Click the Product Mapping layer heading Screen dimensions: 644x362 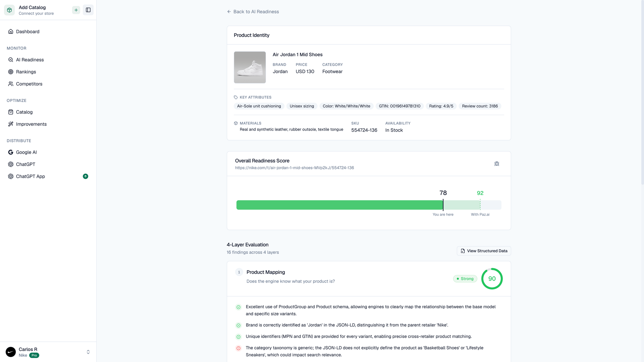tap(266, 272)
